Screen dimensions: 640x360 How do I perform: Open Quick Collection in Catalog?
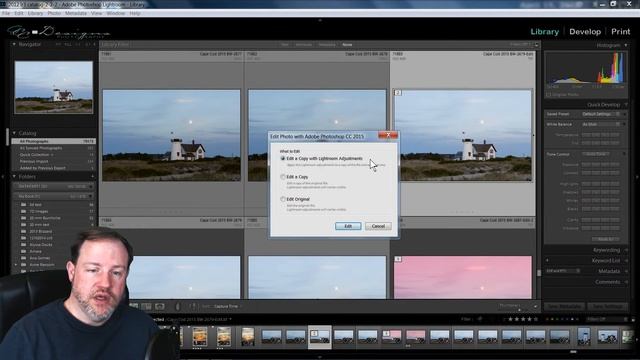(54, 155)
